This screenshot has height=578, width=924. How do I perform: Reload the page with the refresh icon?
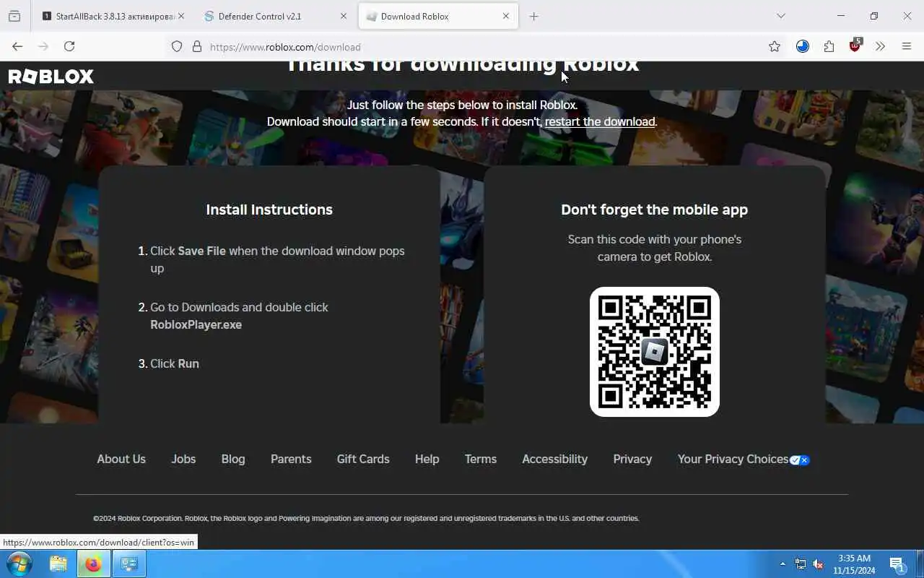point(69,46)
